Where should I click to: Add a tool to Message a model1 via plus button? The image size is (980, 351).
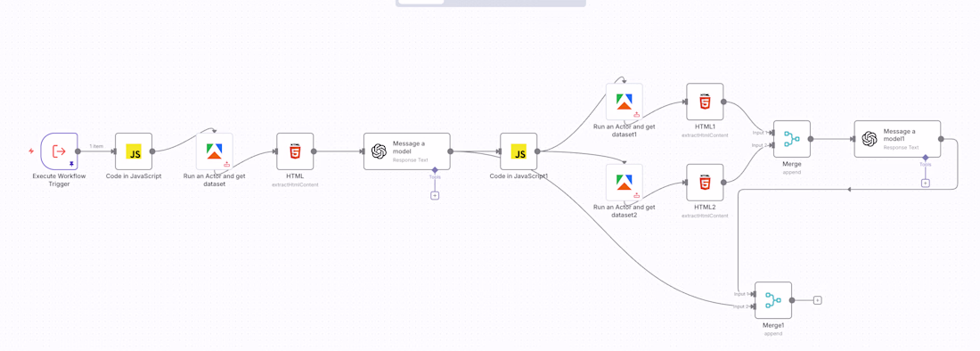[926, 183]
